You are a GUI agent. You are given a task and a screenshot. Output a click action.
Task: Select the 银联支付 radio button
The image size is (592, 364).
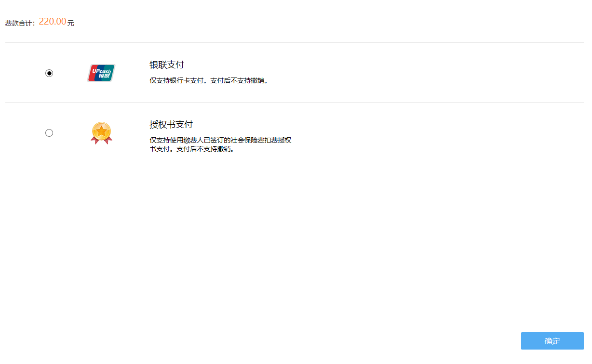click(49, 73)
